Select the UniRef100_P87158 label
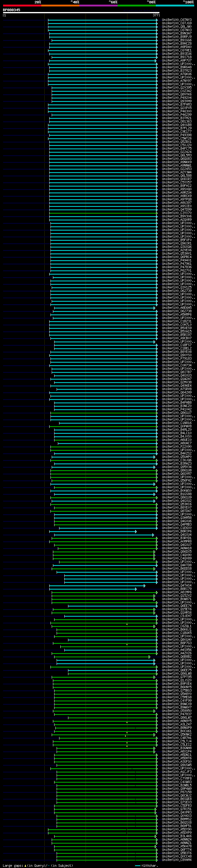 point(177,792)
